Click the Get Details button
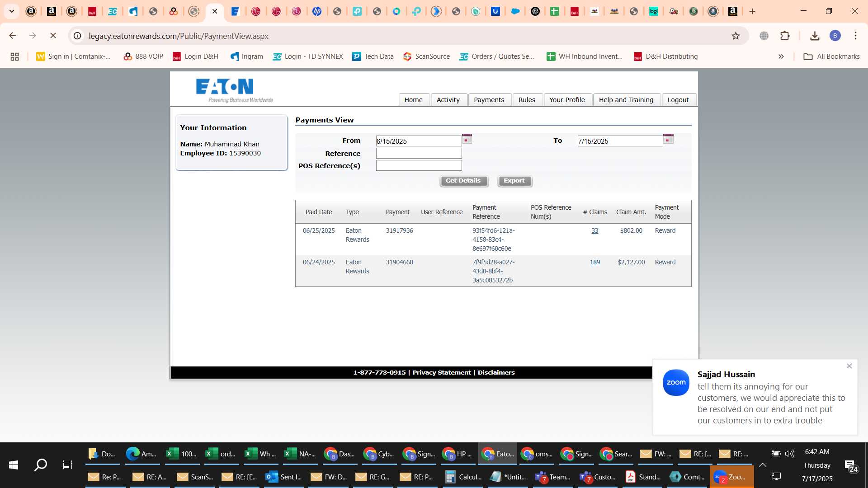The height and width of the screenshot is (488, 868). click(x=464, y=181)
